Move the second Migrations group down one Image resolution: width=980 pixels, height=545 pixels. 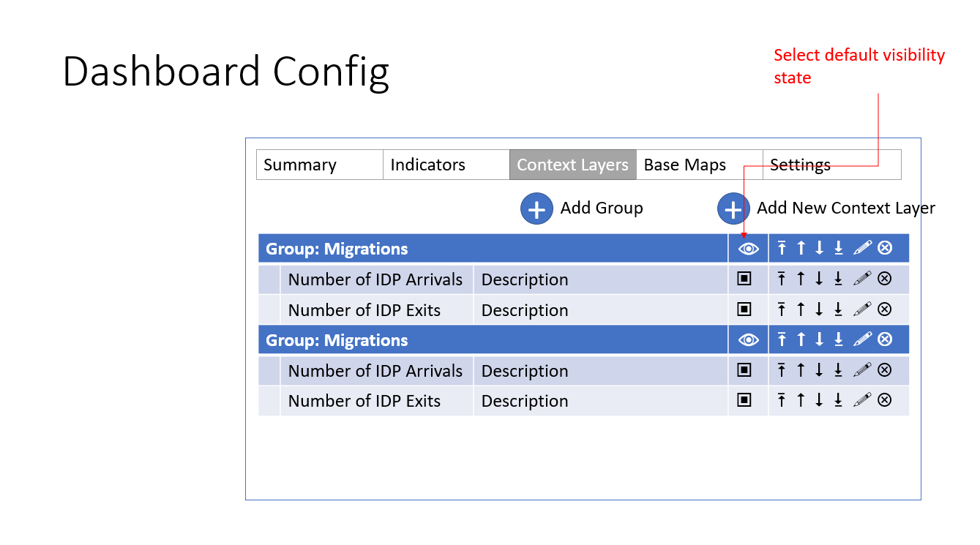pyautogui.click(x=819, y=339)
